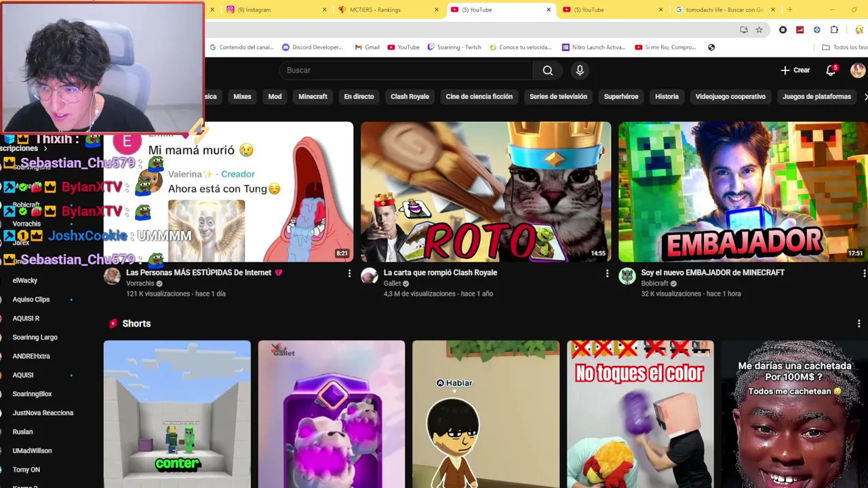Screen dimensions: 868x488
Task: Open Las Personas MÁS ESTÚPIDAS video title
Action: 204,272
